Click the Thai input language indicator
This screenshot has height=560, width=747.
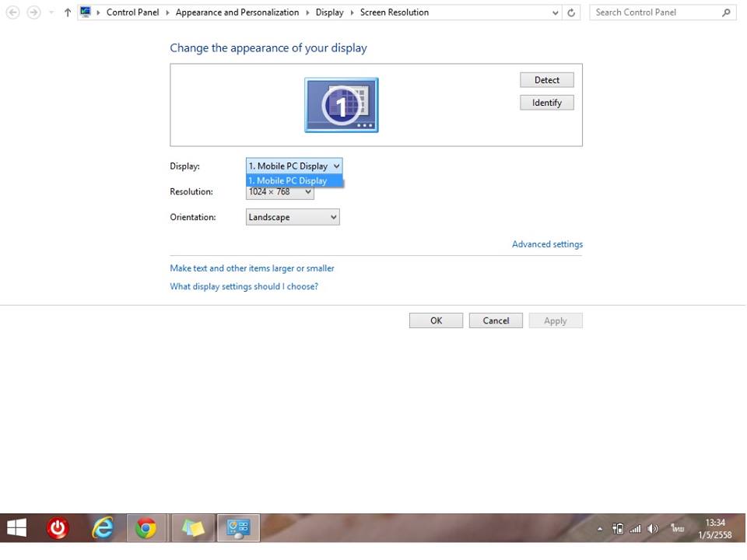[x=677, y=528]
